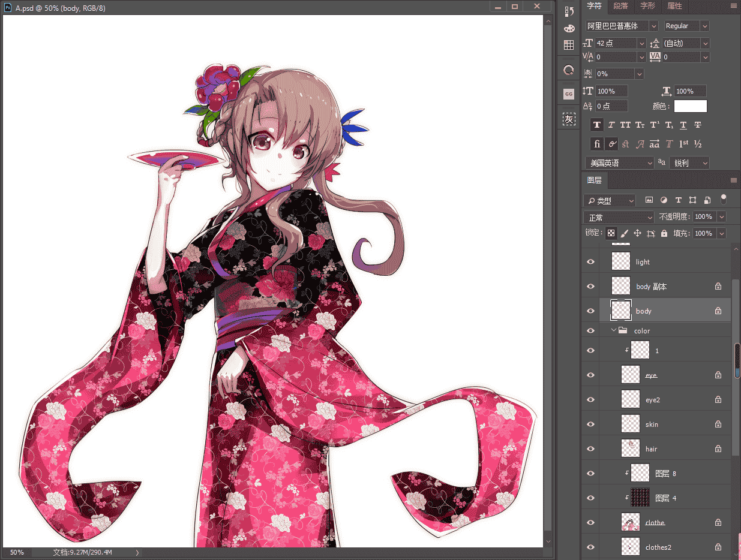Apply underline text style
741x560 pixels.
(x=683, y=125)
